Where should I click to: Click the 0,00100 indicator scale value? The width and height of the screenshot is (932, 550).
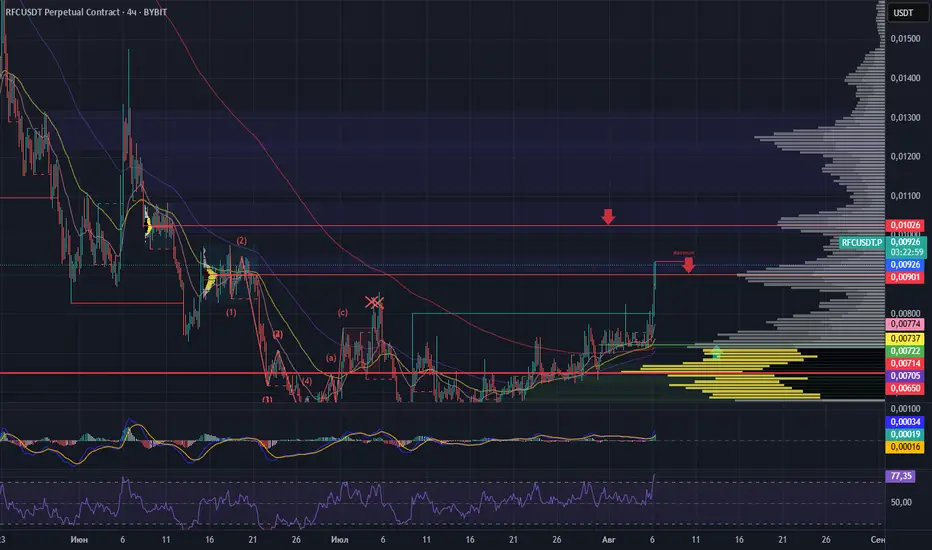coord(905,408)
